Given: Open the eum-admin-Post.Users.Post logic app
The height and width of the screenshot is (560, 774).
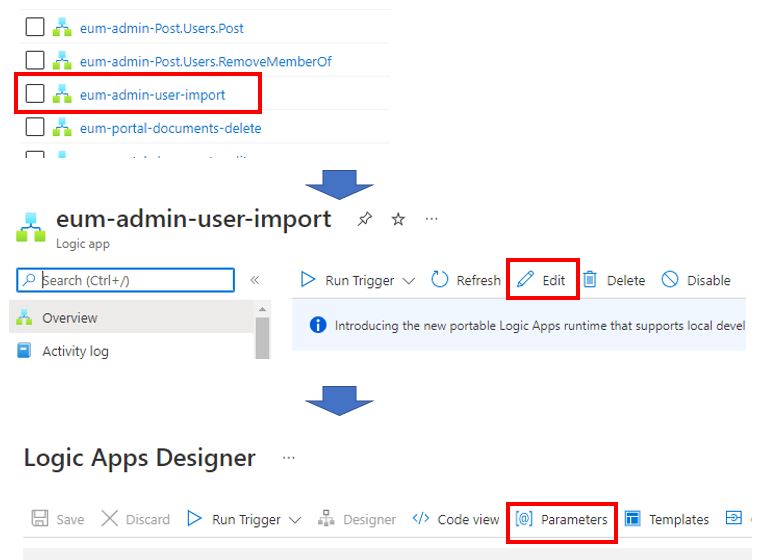Looking at the screenshot, I should tap(161, 28).
